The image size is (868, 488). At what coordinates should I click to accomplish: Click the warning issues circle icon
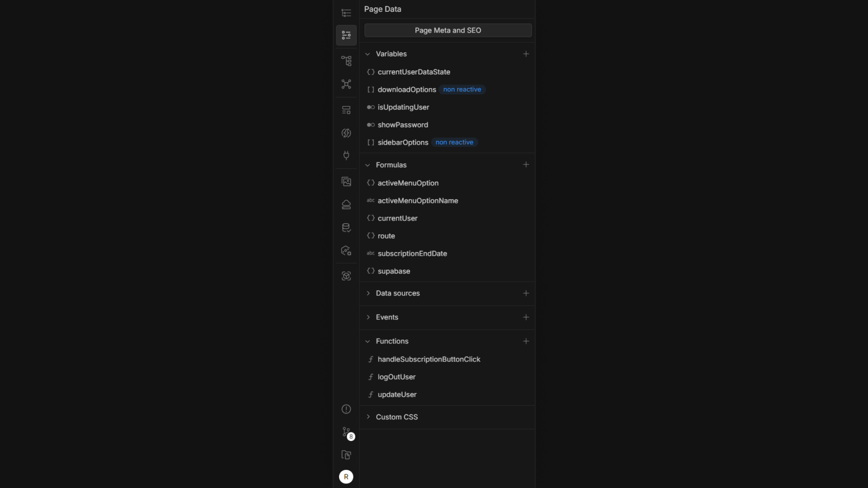(346, 409)
